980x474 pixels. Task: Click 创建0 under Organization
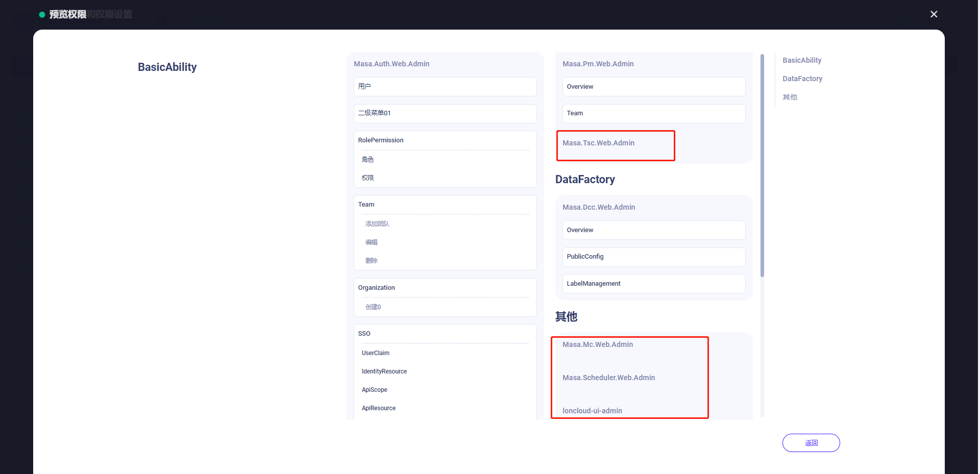[x=373, y=307]
